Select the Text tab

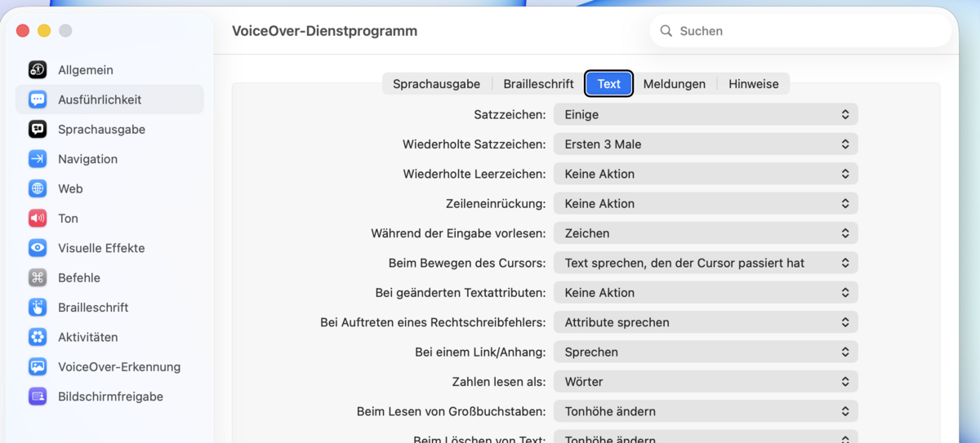coord(609,84)
